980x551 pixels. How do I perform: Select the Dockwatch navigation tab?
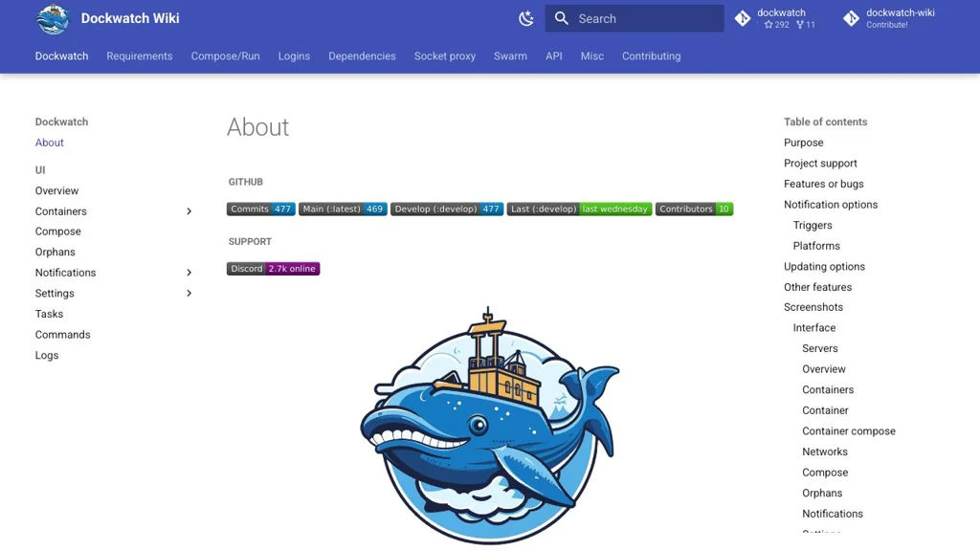point(61,56)
